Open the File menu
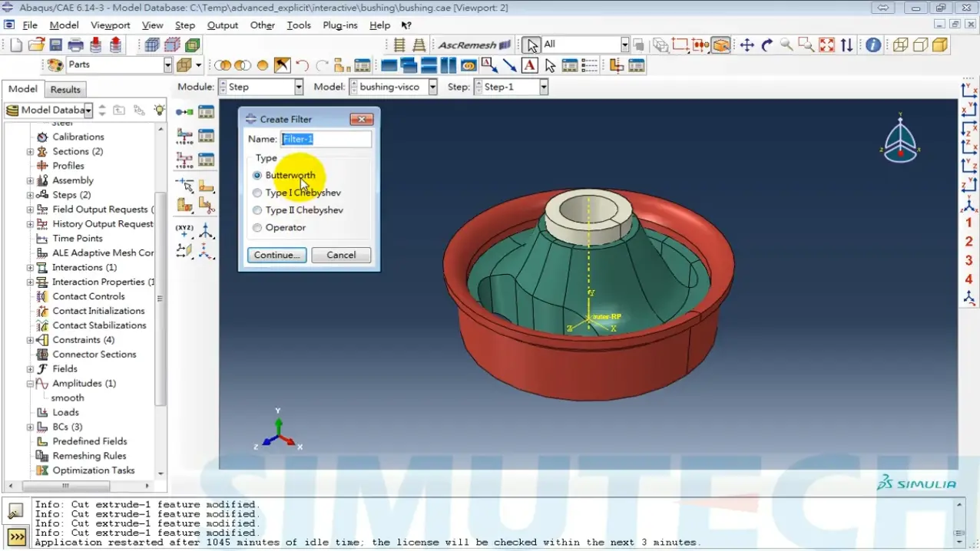980x551 pixels. click(x=30, y=25)
